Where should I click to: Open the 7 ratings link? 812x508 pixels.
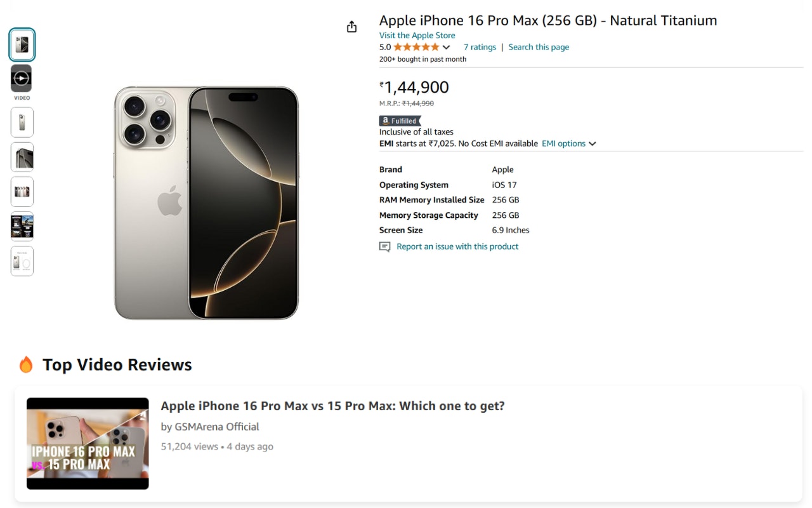[x=480, y=47]
